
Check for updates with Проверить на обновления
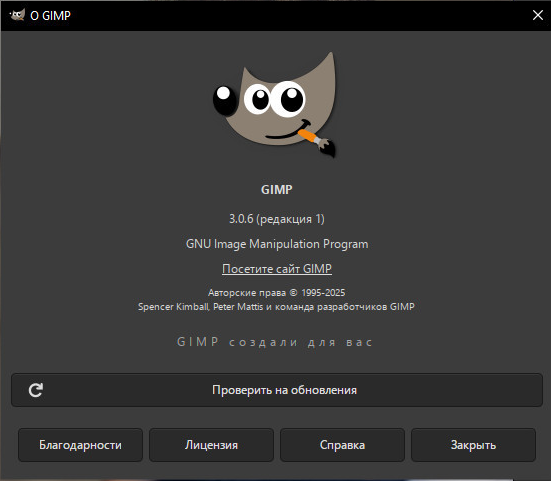pyautogui.click(x=277, y=390)
